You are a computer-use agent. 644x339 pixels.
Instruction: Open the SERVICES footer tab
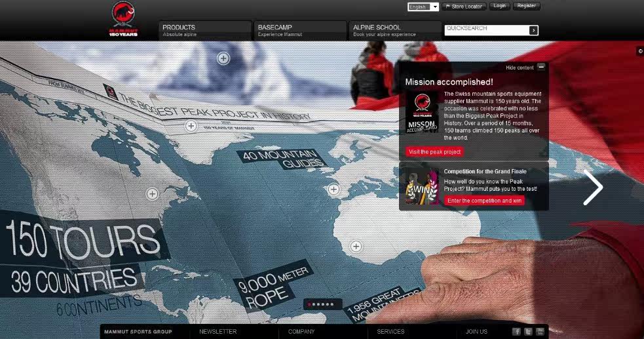(390, 332)
